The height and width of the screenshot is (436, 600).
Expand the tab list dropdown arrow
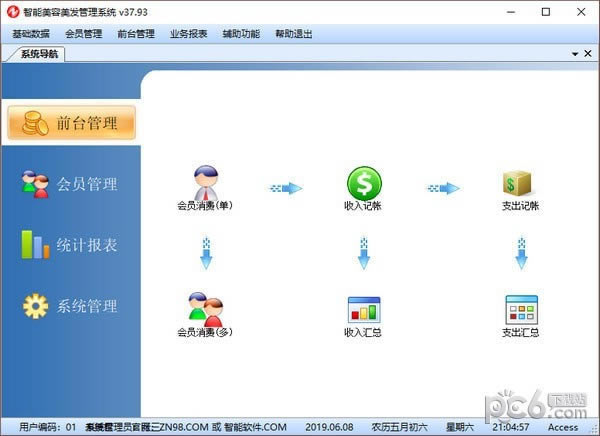575,54
